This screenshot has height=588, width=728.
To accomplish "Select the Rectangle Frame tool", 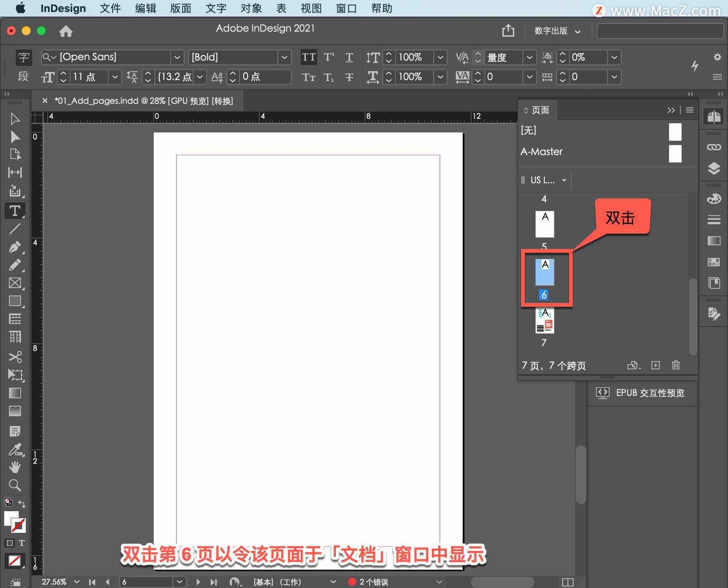I will coord(14,283).
